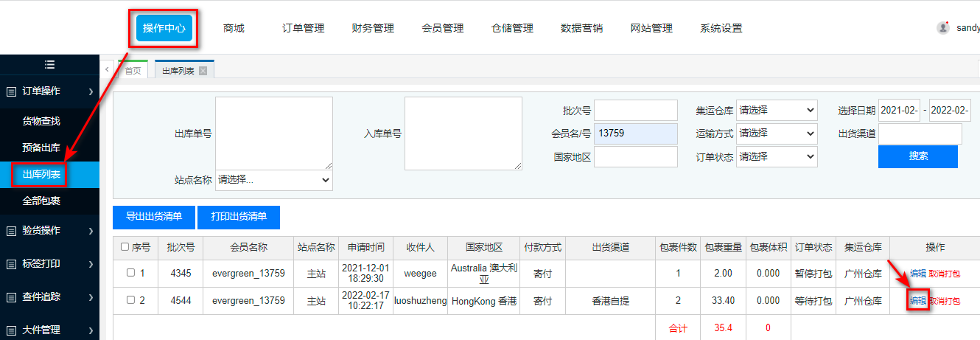The image size is (980, 340).
Task: Click the 出货渠道 input field
Action: [920, 133]
